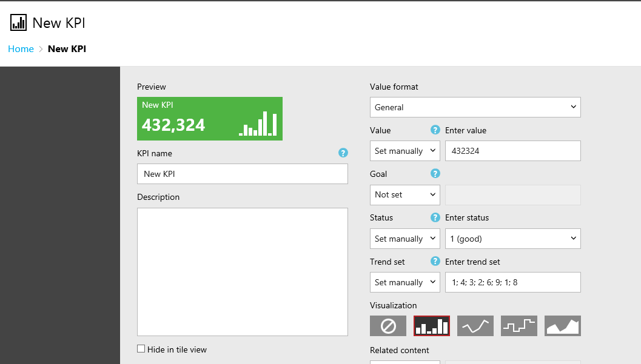Click the help icon beside Value label
Screen dimensions: 641x364
pyautogui.click(x=435, y=130)
